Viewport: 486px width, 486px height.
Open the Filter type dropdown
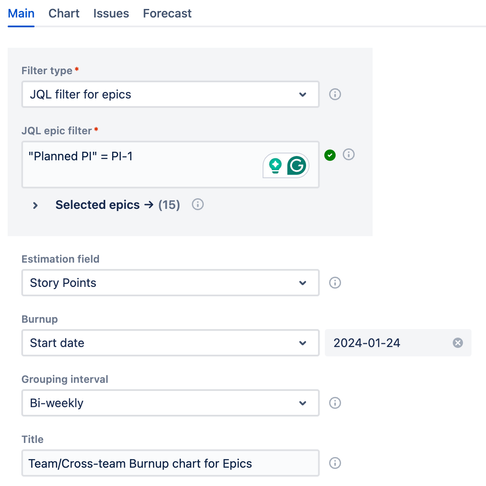pyautogui.click(x=170, y=94)
